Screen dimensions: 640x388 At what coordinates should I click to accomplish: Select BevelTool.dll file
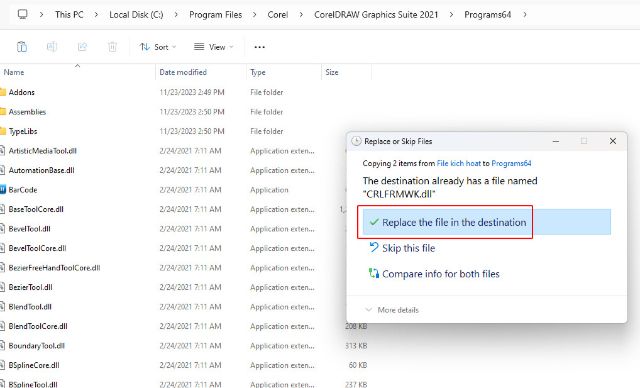(29, 229)
